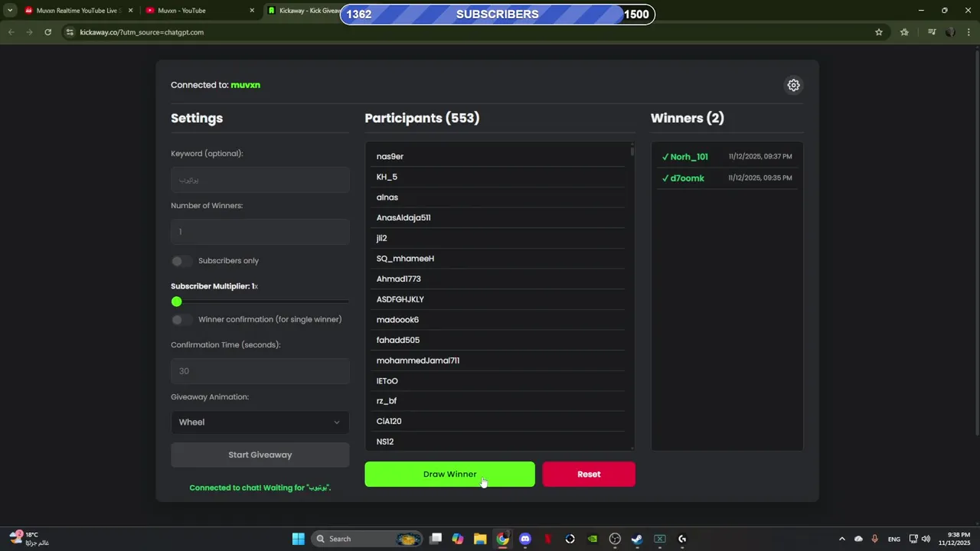980x551 pixels.
Task: Select participant SQ_mhameeH
Action: coord(499,259)
